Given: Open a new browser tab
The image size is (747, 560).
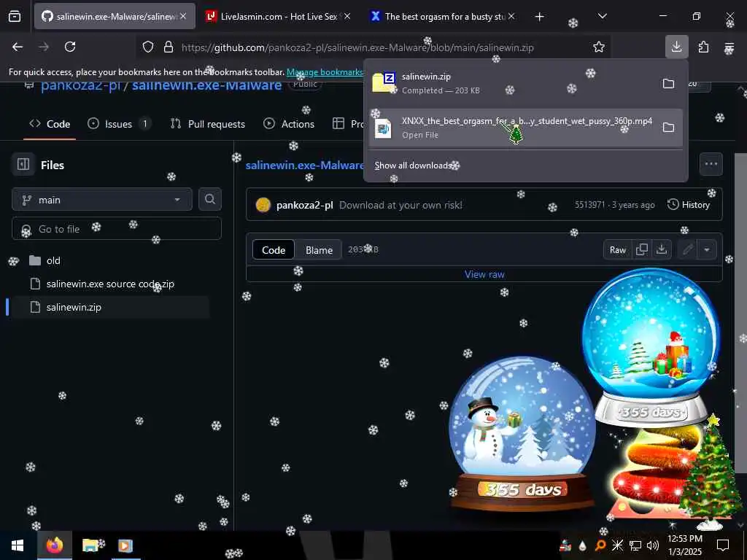Looking at the screenshot, I should (x=539, y=17).
